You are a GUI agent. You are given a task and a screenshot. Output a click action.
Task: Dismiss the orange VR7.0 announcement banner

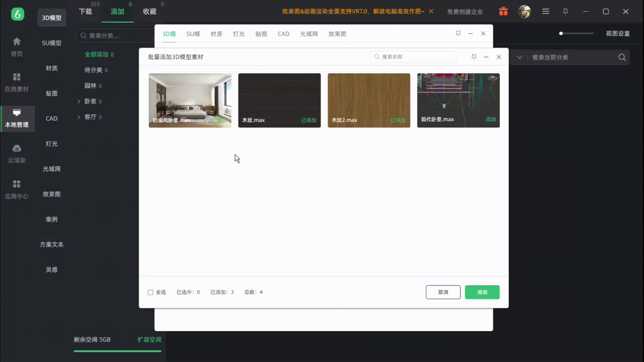[x=431, y=11]
